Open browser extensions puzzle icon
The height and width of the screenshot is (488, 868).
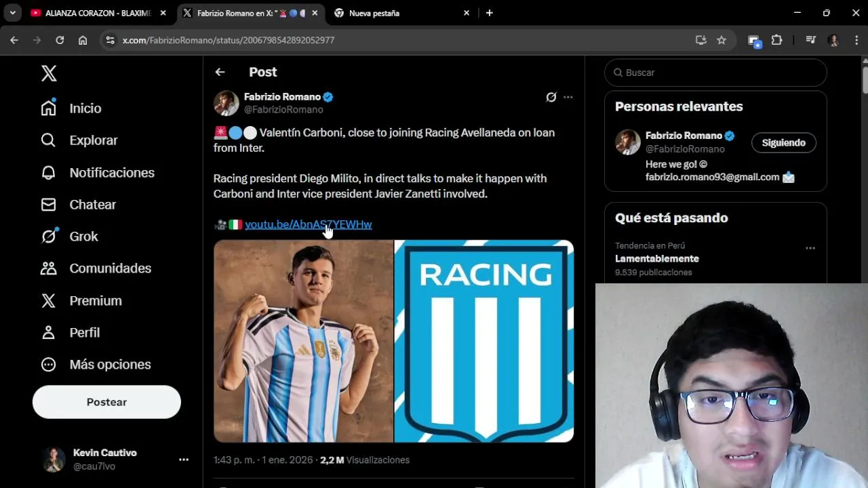click(777, 40)
